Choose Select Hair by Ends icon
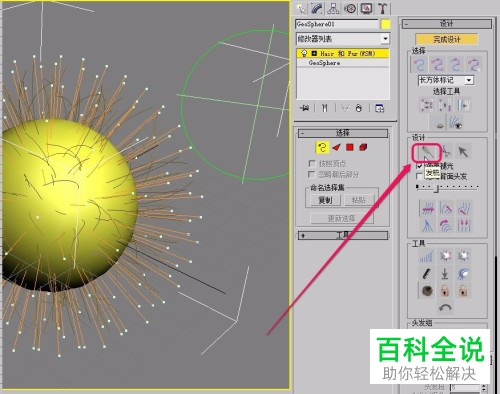The width and height of the screenshot is (500, 394). coord(419,65)
